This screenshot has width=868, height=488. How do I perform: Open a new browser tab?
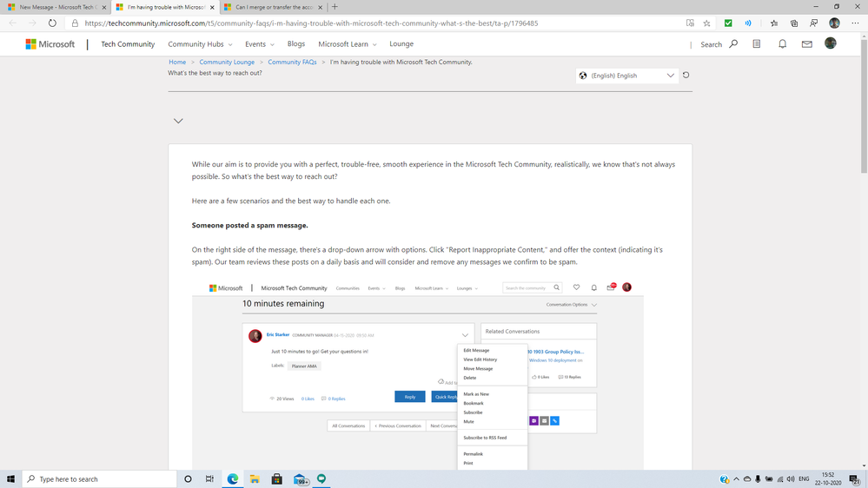point(335,7)
